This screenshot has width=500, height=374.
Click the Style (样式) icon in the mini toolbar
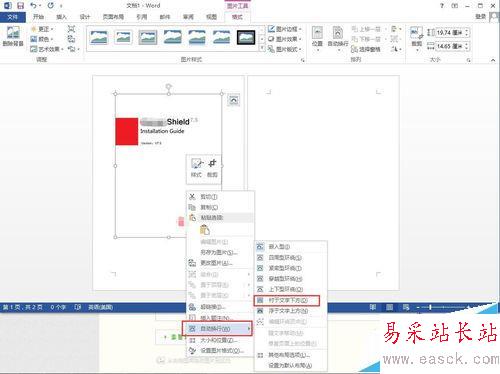click(x=196, y=163)
